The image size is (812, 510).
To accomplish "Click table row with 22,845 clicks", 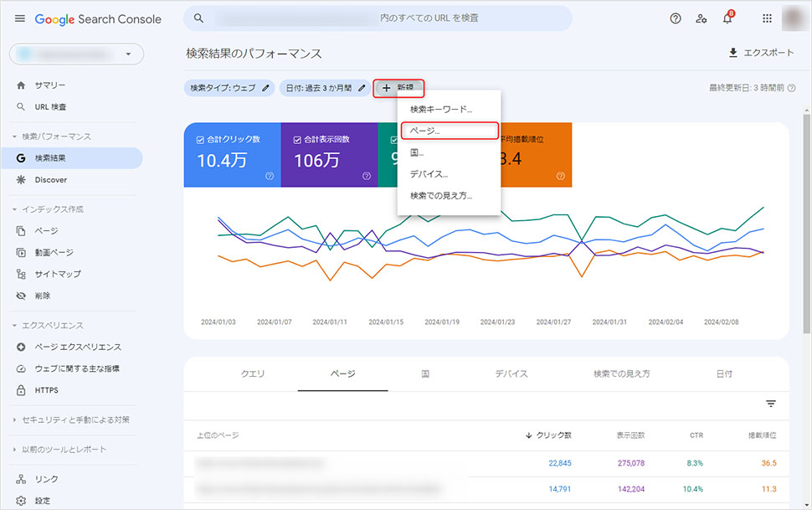I will (x=486, y=463).
